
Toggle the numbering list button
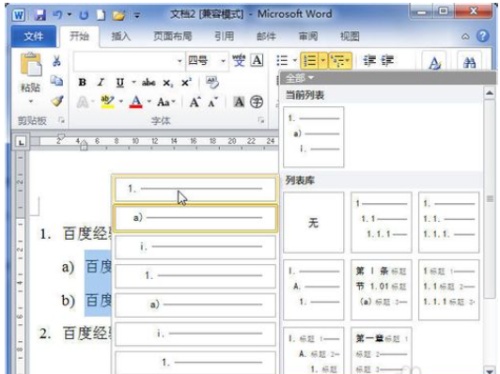[x=310, y=61]
